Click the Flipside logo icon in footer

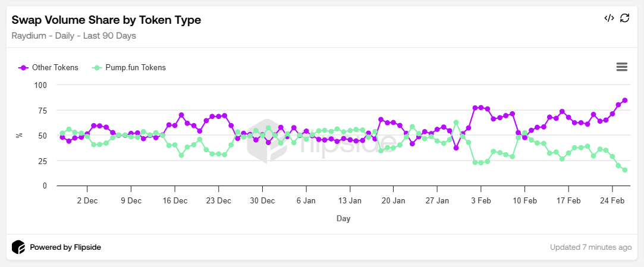(x=18, y=247)
